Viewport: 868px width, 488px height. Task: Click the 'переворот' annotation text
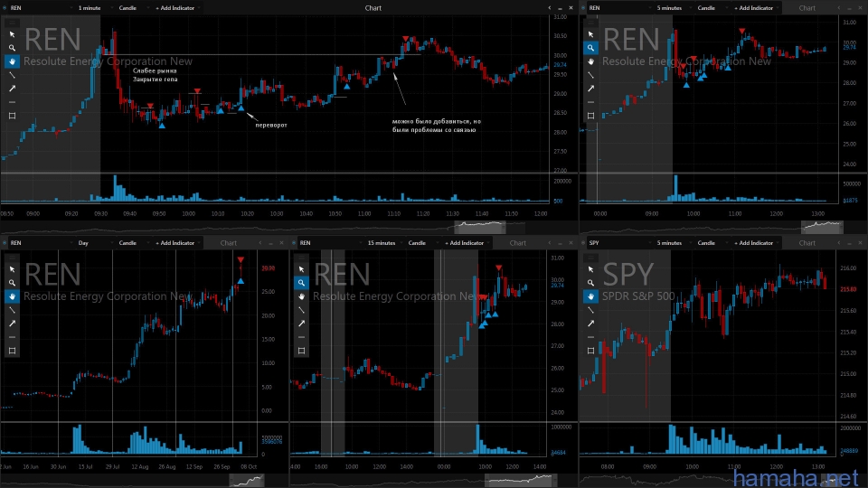271,125
